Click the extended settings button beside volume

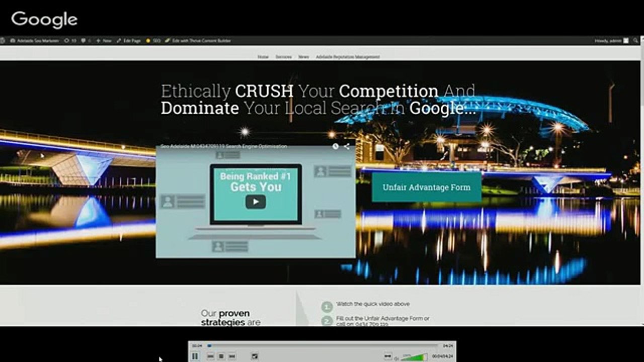pos(387,356)
